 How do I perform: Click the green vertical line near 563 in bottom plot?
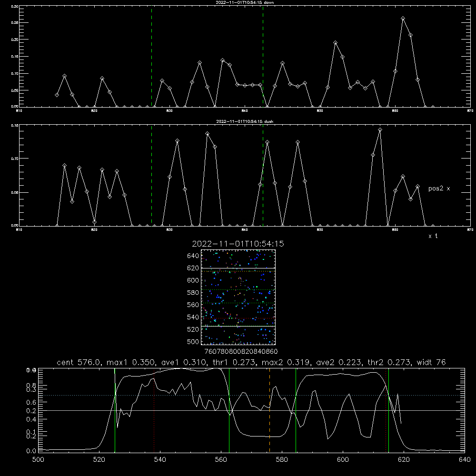point(229,410)
